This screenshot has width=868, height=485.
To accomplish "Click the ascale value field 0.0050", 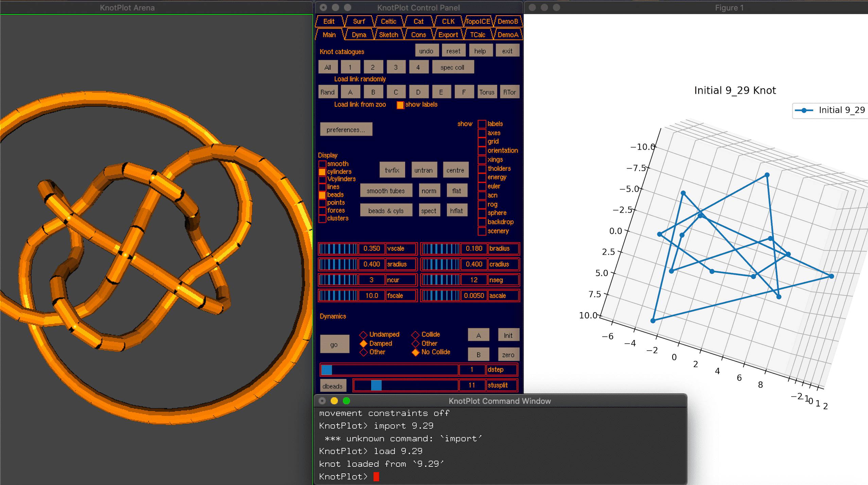I will point(474,295).
